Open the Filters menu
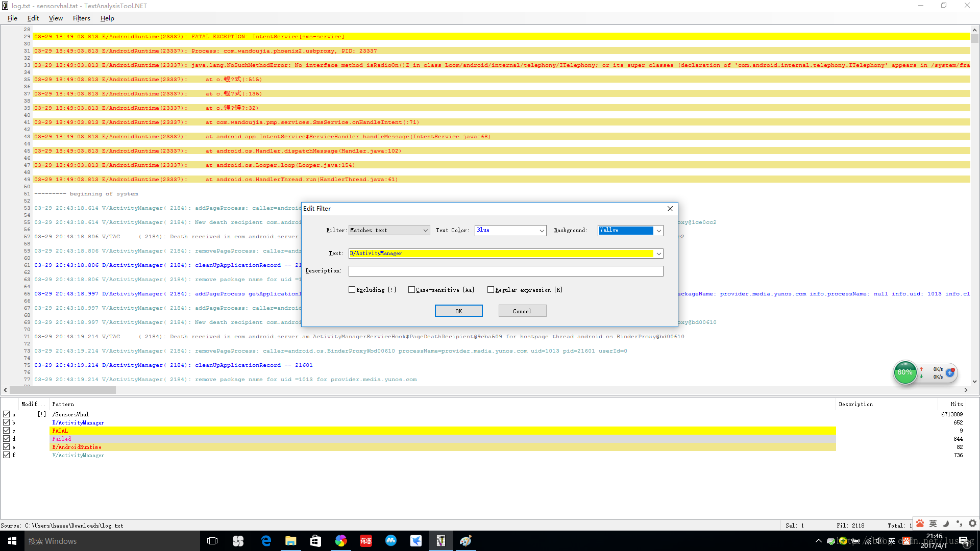 point(81,18)
